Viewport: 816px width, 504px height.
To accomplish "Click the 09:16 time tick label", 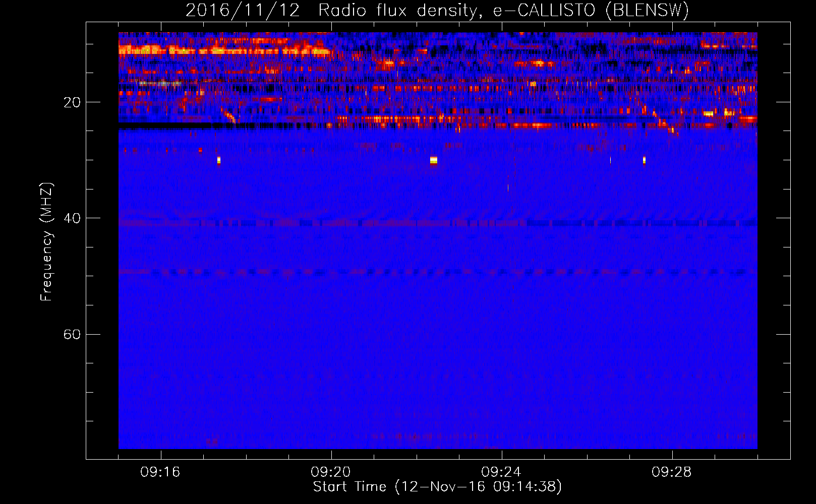I will pyautogui.click(x=160, y=472).
